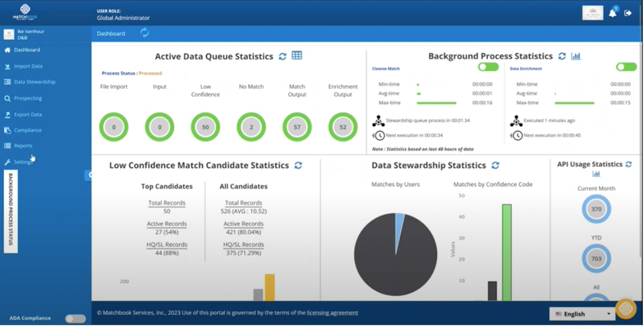Viewport: 644px width, 327px height.
Task: Go to Import Data in the sidebar
Action: point(23,66)
